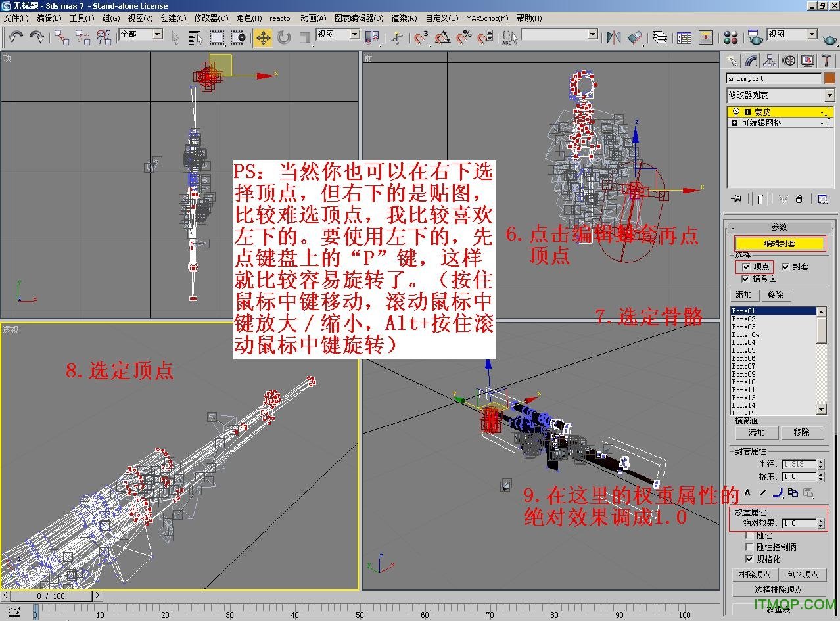Toggle the 顶点 (Vertices) checkbox
The image size is (840, 621).
(745, 267)
